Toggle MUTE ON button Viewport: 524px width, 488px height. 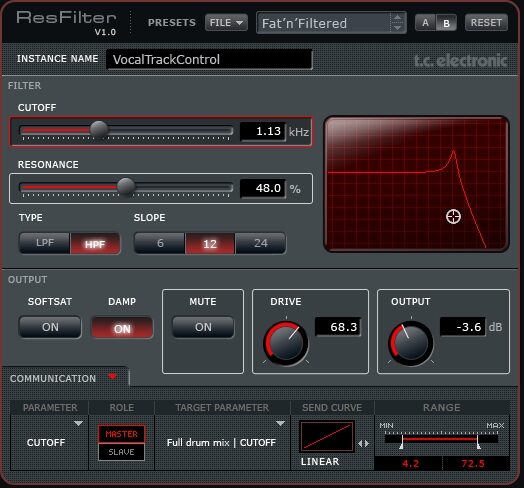(x=203, y=327)
